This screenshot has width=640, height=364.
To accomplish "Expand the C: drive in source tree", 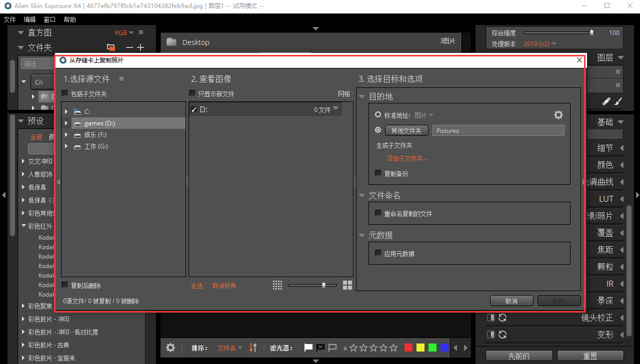I will pyautogui.click(x=66, y=111).
